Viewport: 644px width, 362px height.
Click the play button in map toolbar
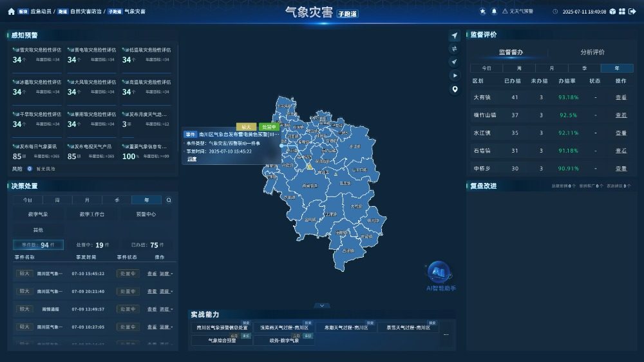455,75
